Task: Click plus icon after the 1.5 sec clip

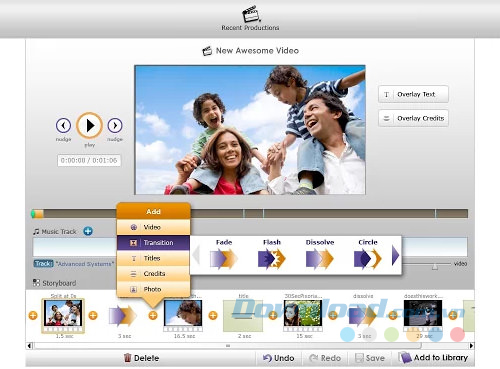Action: (x=93, y=315)
